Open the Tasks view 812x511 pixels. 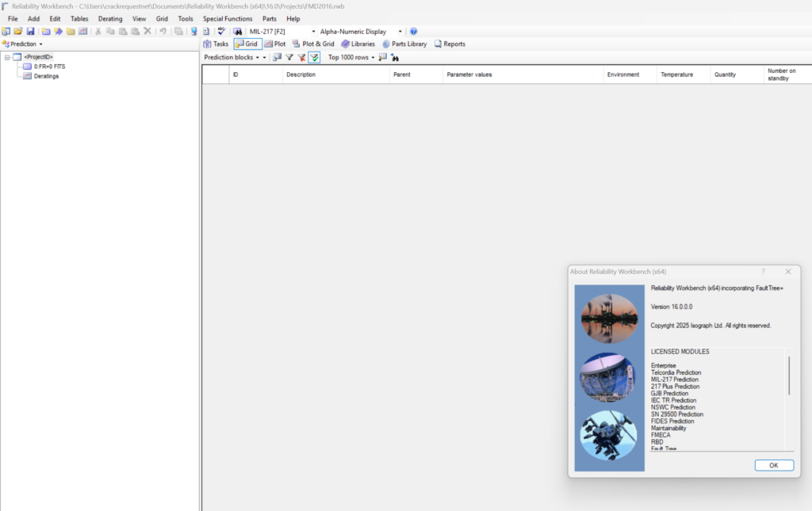[216, 44]
